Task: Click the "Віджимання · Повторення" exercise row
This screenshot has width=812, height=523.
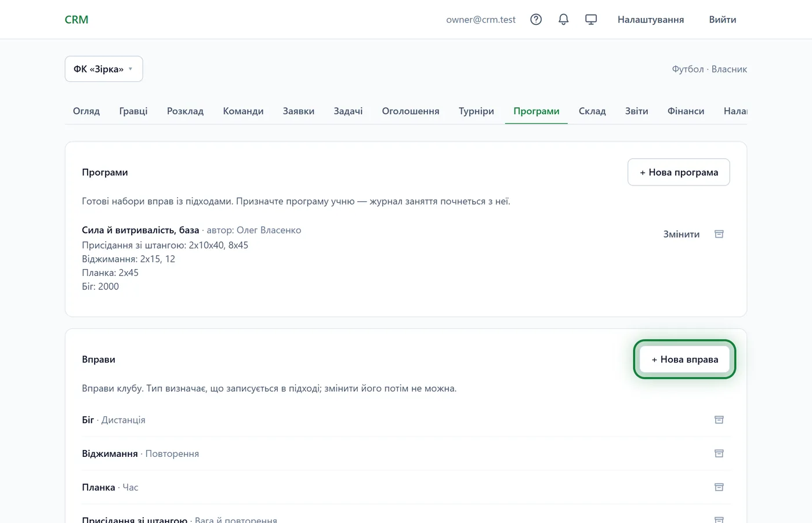Action: coord(405,453)
